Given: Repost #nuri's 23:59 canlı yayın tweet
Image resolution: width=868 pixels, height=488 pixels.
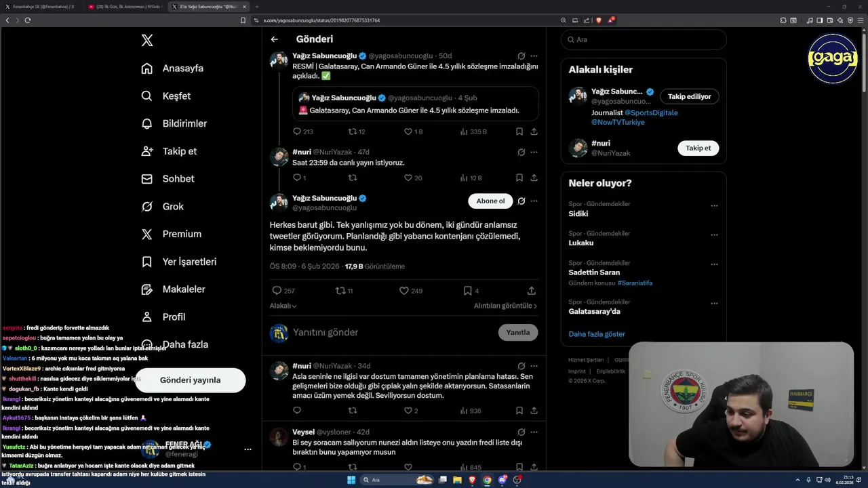Looking at the screenshot, I should tap(352, 178).
